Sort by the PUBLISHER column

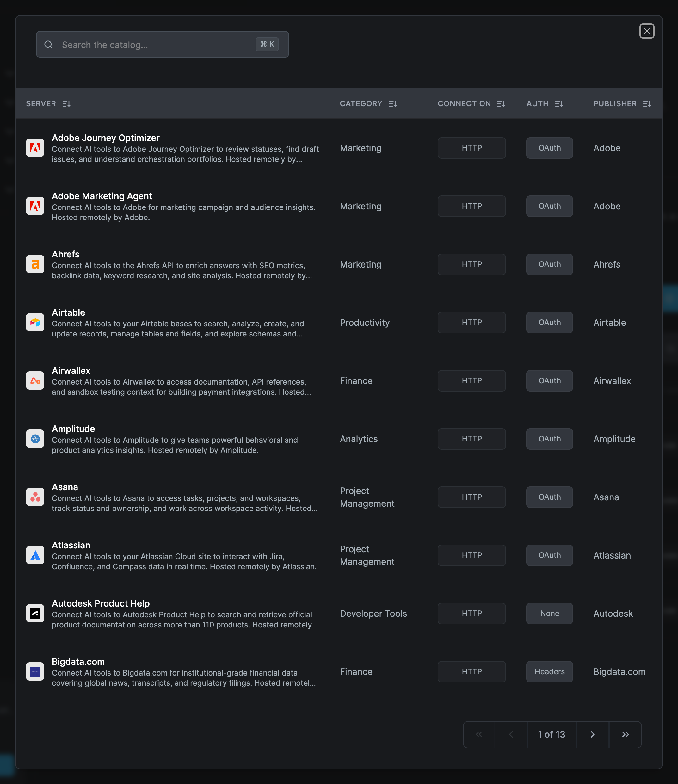(x=647, y=104)
